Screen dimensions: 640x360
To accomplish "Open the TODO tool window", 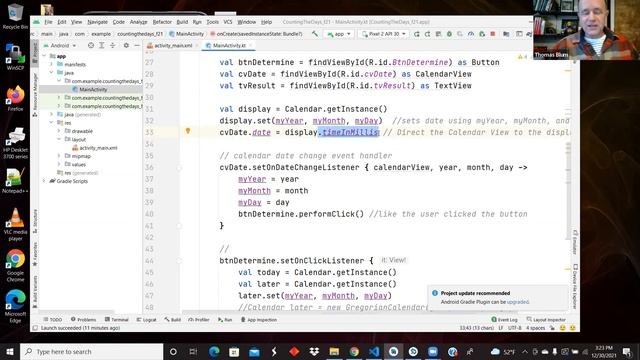I will point(53,320).
